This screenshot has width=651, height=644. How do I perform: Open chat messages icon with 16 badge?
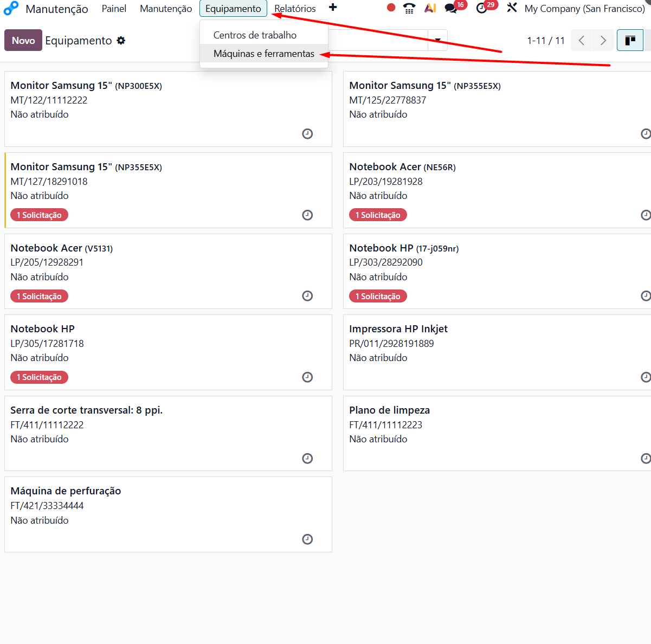click(451, 8)
